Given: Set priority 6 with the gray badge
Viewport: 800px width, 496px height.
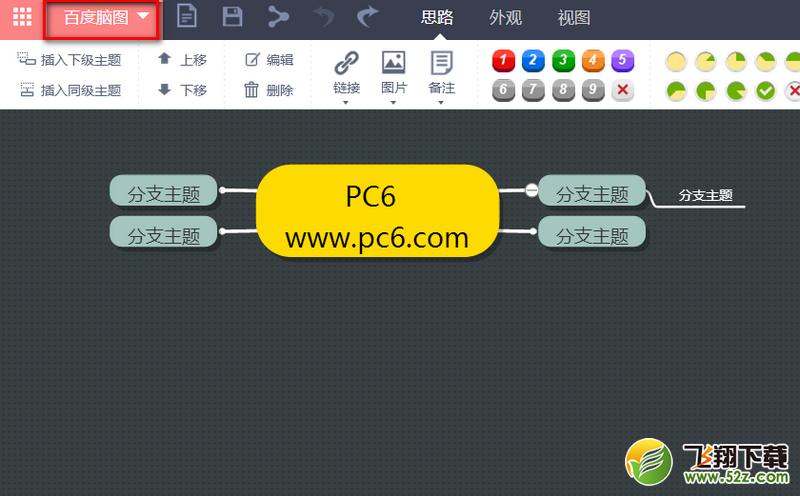Looking at the screenshot, I should point(503,90).
